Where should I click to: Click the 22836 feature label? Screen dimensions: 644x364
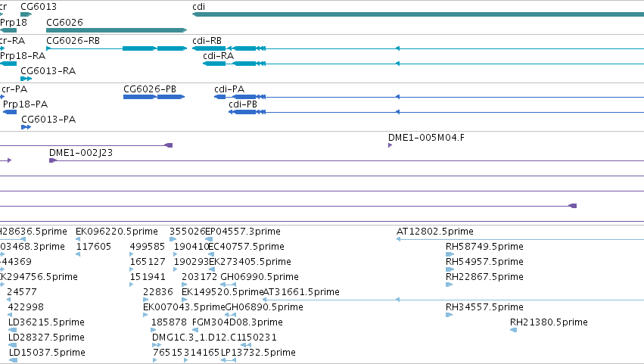click(x=157, y=292)
